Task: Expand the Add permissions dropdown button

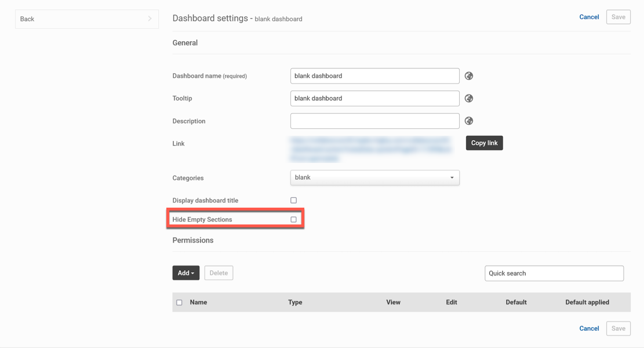Action: [185, 273]
